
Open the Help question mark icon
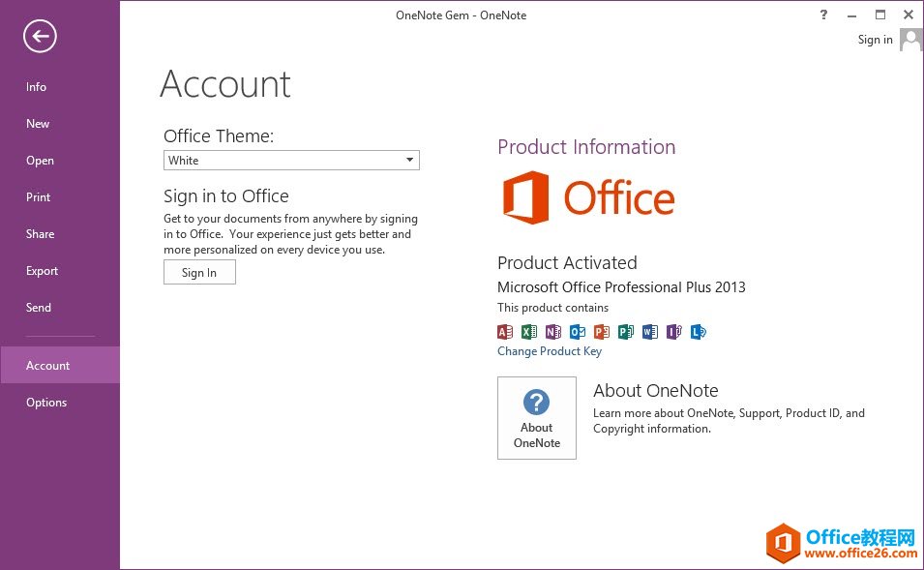[x=824, y=15]
